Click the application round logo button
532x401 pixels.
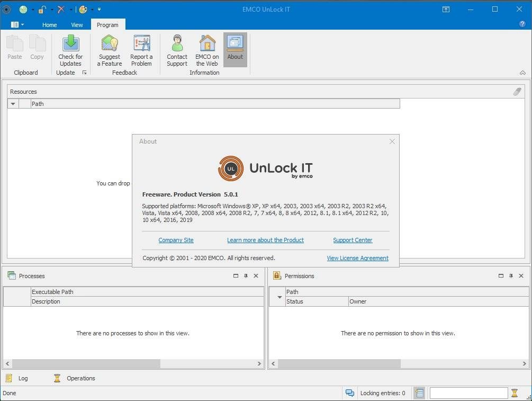(6, 9)
